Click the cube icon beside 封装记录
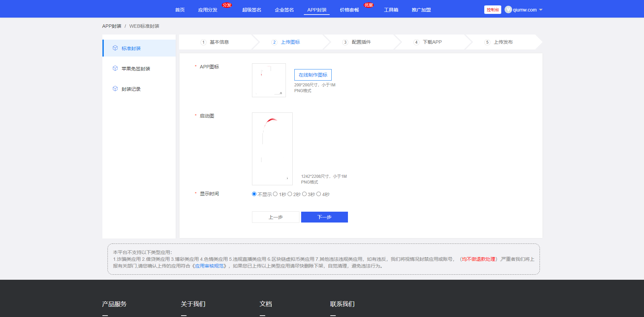The height and width of the screenshot is (317, 644). click(115, 89)
